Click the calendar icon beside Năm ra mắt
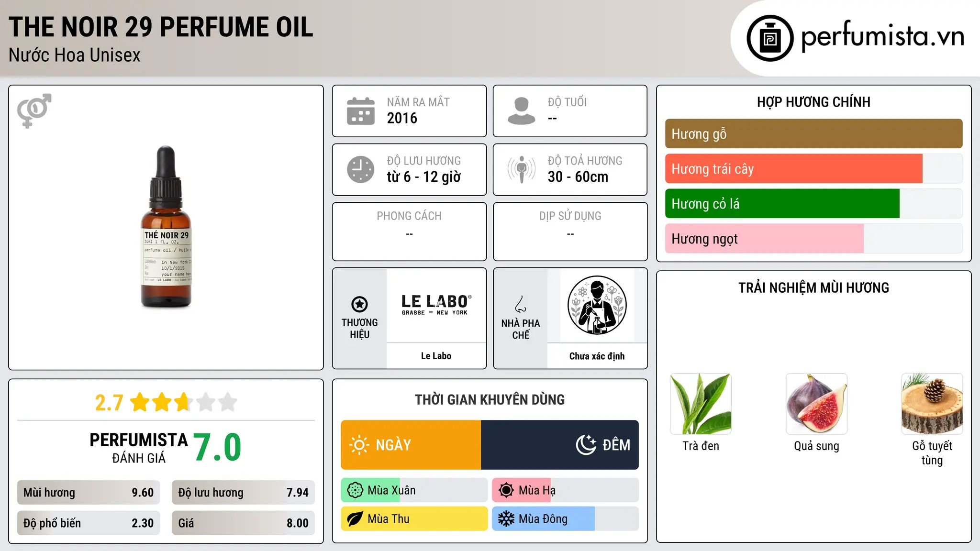The image size is (980, 551). point(360,111)
